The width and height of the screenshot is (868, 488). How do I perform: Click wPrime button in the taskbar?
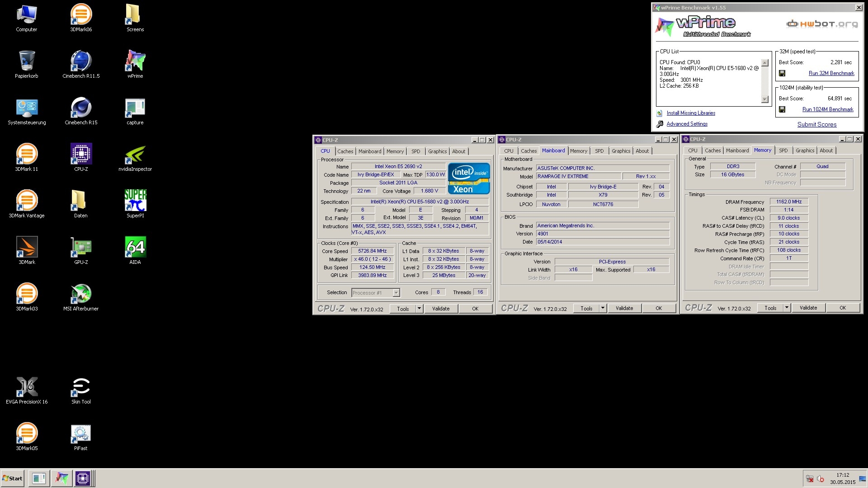coord(61,478)
